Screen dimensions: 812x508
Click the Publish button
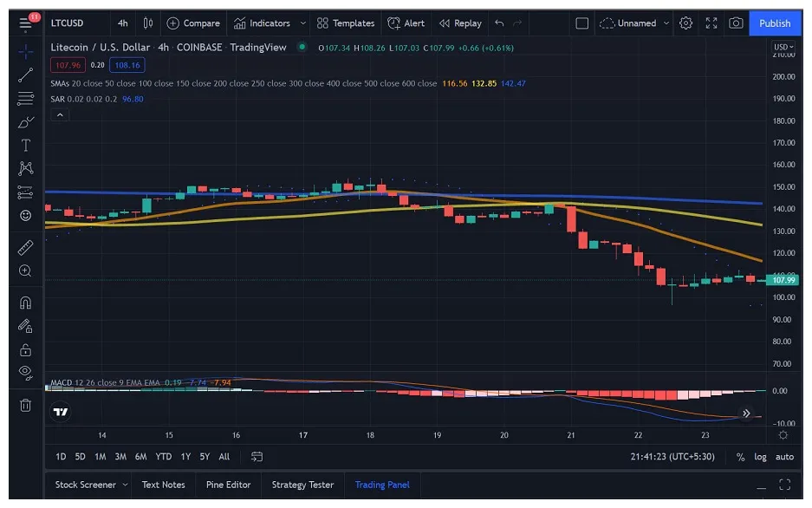coord(774,23)
